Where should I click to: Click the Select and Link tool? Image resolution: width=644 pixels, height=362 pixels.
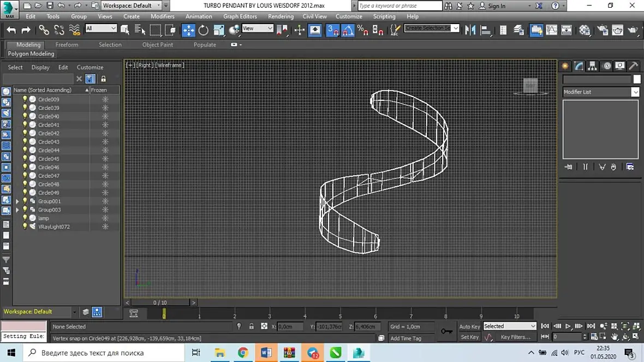coord(44,30)
